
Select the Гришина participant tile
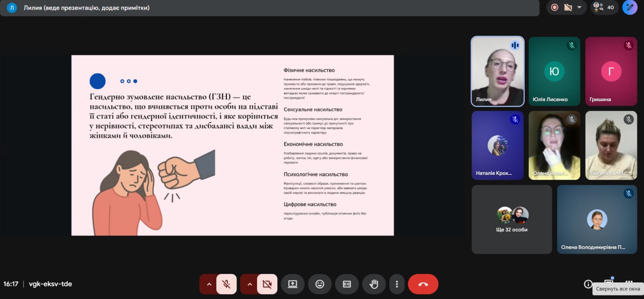click(x=611, y=71)
